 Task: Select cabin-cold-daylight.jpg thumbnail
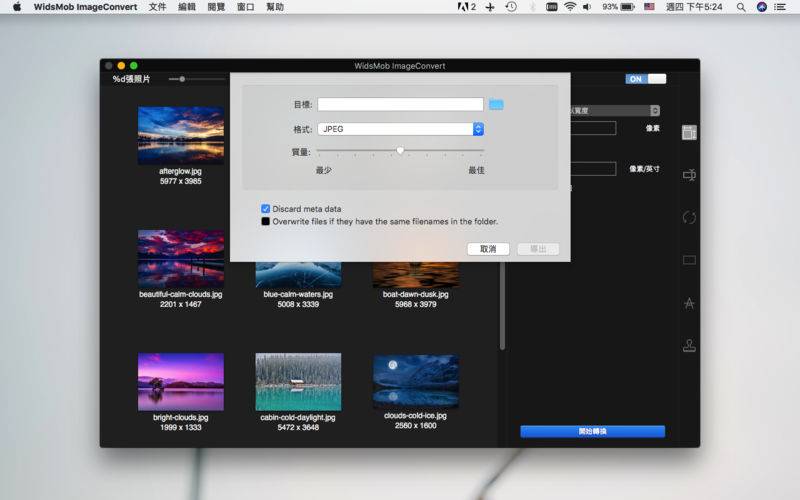pyautogui.click(x=298, y=382)
